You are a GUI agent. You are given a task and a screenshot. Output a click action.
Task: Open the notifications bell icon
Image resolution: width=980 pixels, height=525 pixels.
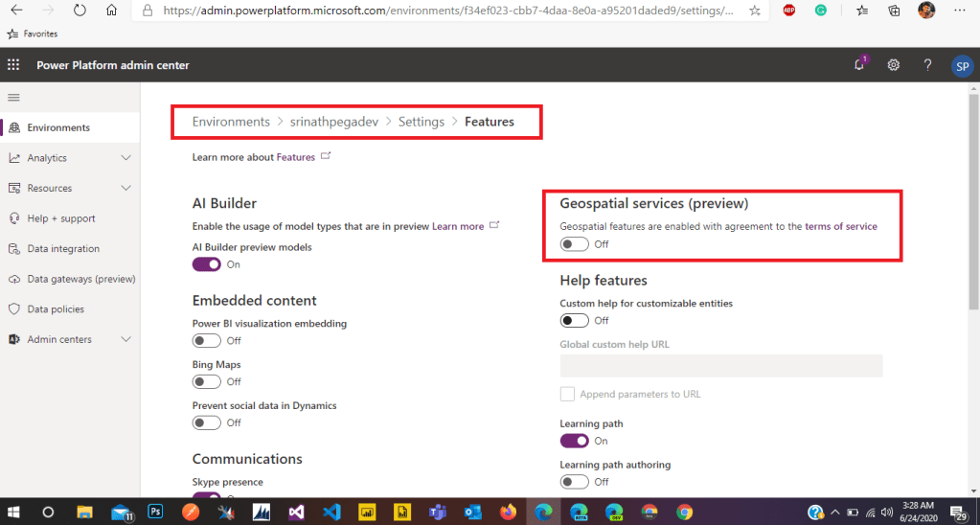[859, 65]
